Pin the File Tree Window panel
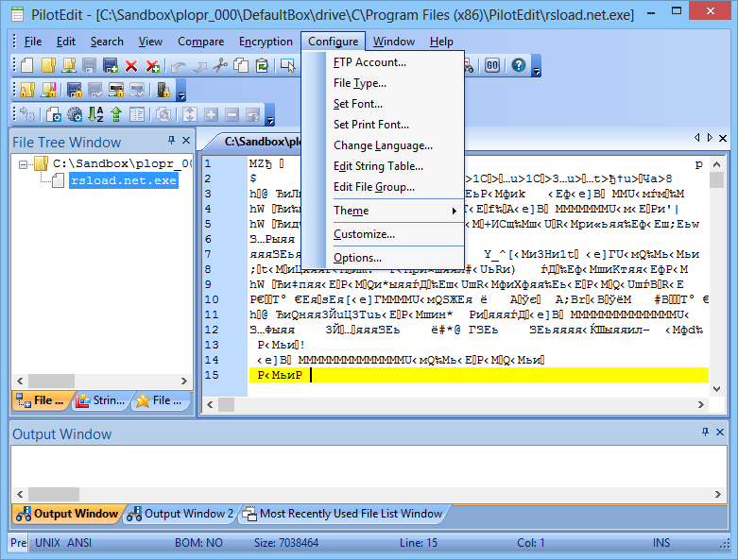Viewport: 738px width, 560px height. (172, 140)
